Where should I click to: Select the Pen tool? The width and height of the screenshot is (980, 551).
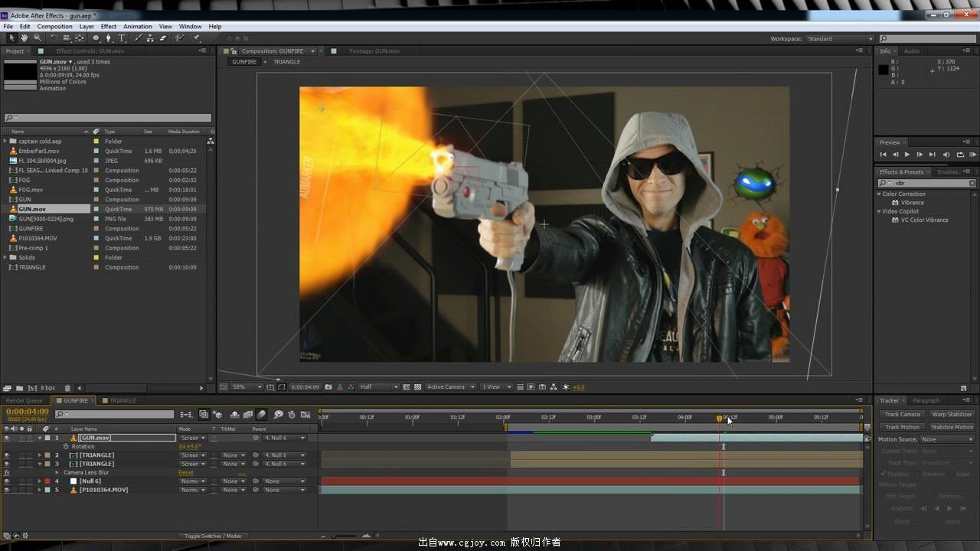click(109, 38)
